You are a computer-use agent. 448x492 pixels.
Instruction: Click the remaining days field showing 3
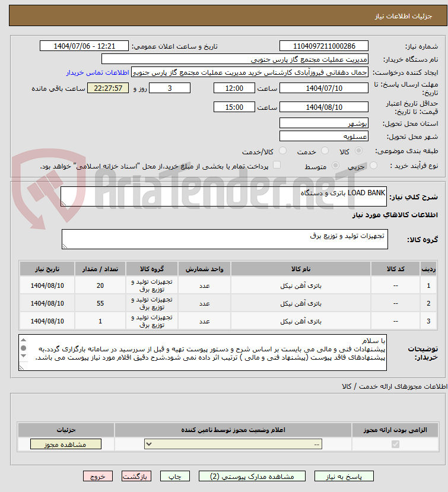point(170,88)
